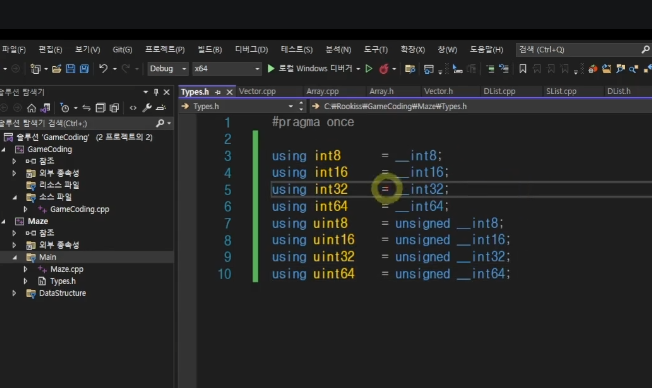Close the Types.h tab
The image size is (652, 388).
229,92
